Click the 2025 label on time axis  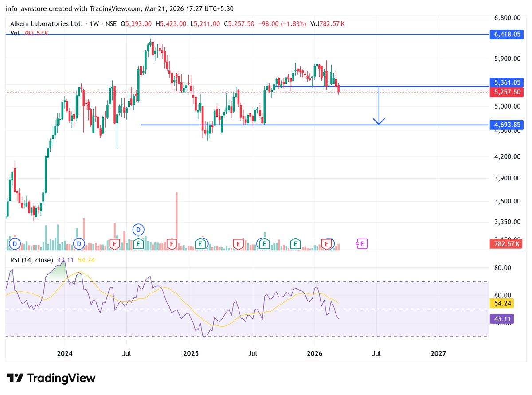pos(191,354)
